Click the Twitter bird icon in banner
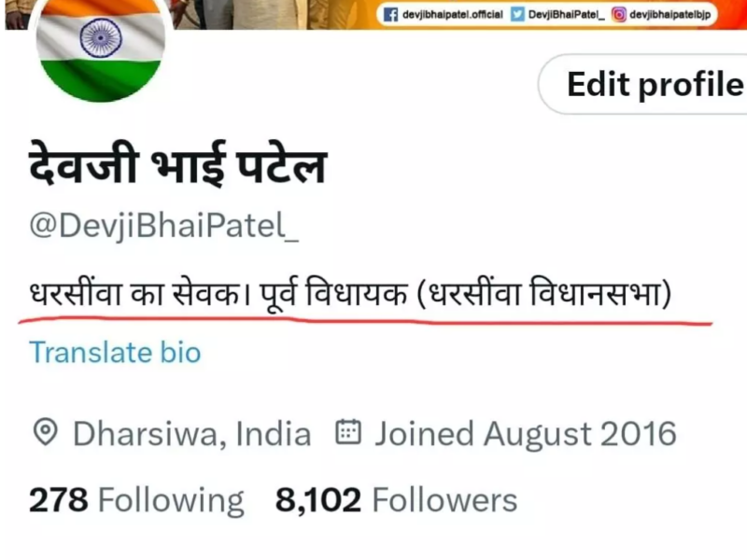This screenshot has width=747, height=560. pyautogui.click(x=517, y=15)
